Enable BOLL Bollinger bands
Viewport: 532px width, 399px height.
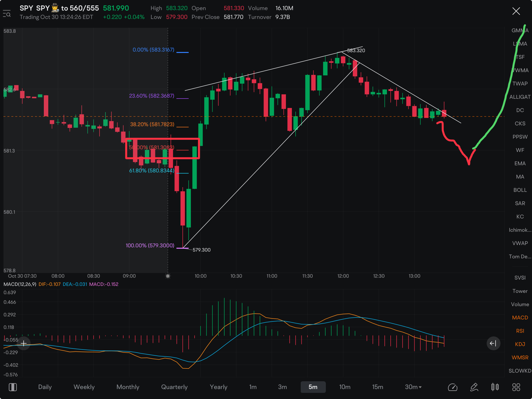[x=520, y=190]
